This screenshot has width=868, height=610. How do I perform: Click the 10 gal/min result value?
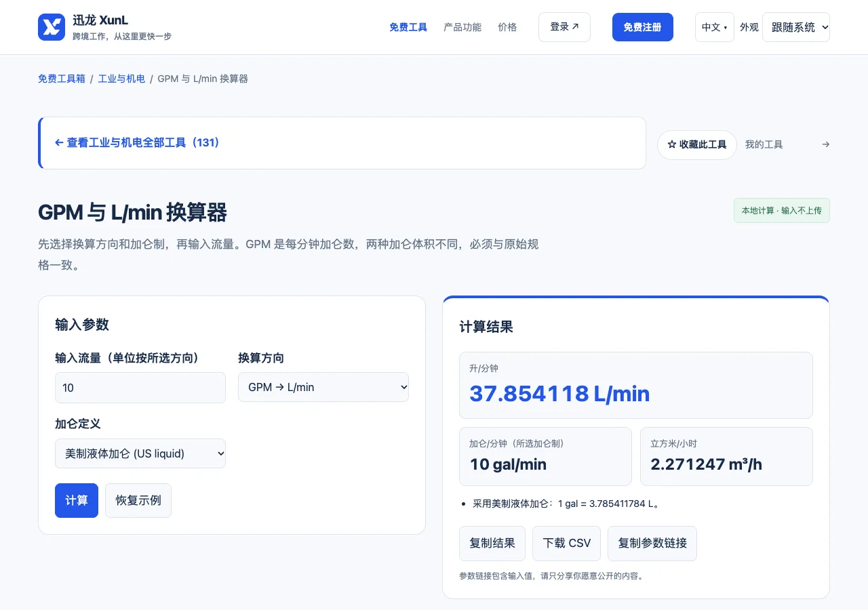pyautogui.click(x=508, y=464)
